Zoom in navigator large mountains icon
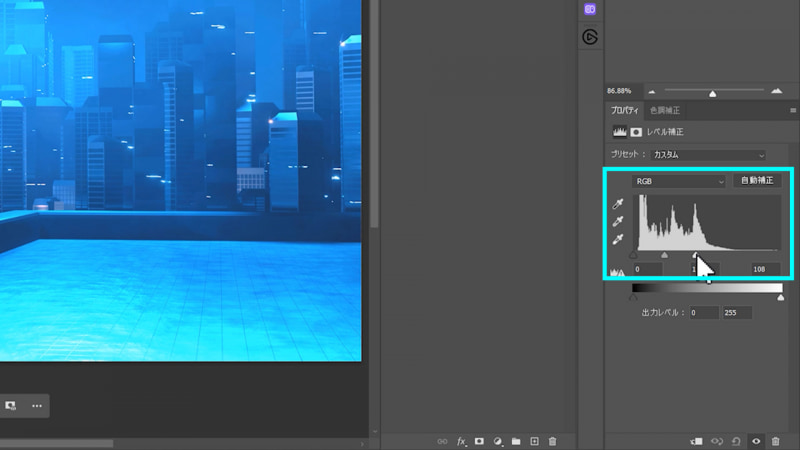 click(777, 91)
